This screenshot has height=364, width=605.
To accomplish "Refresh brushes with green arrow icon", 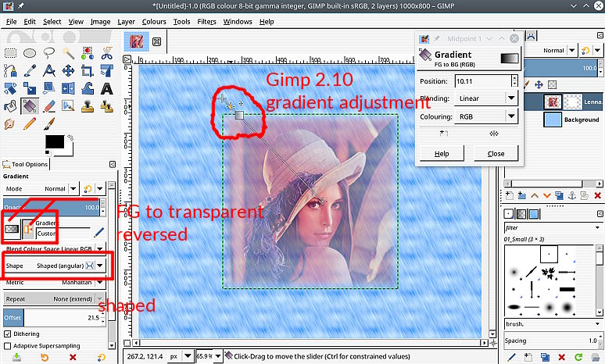I will (x=578, y=357).
